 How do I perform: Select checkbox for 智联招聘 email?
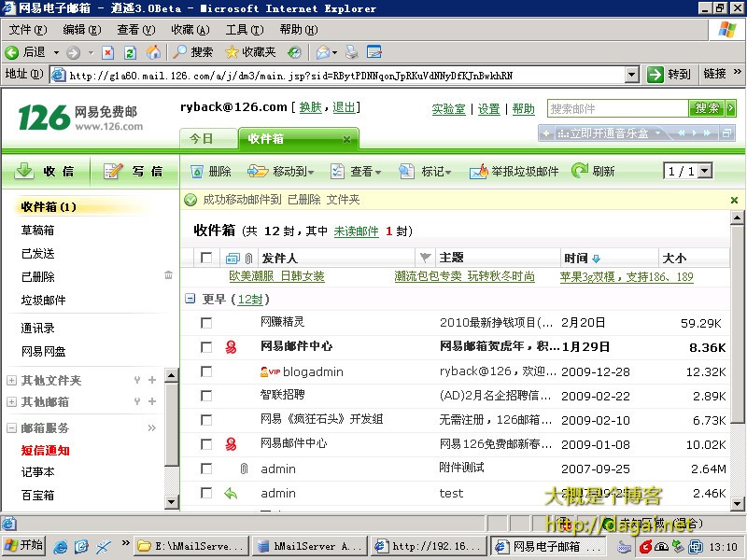(206, 396)
